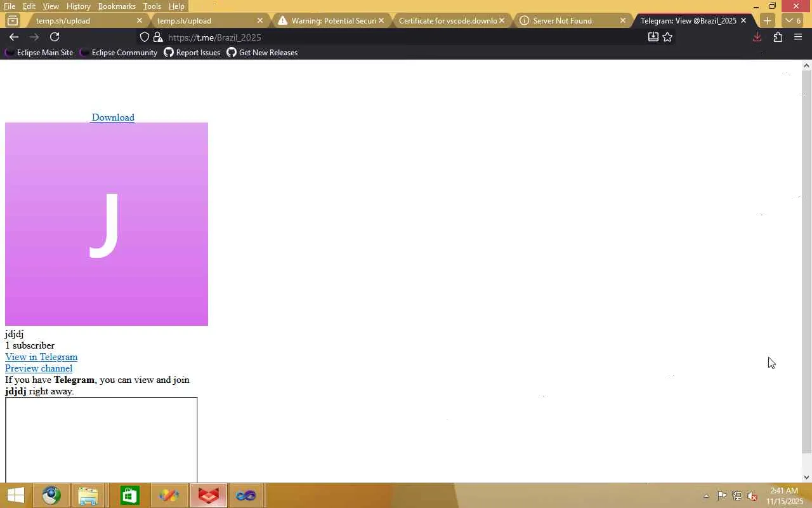Open the network tray icon
The image size is (812, 508).
point(737,496)
